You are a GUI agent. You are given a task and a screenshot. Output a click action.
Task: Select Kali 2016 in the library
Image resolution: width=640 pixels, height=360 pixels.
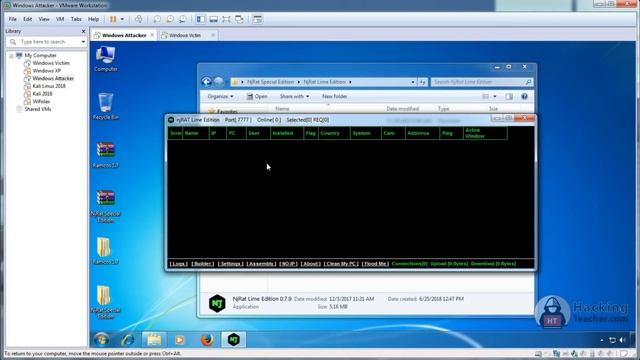coord(42,94)
